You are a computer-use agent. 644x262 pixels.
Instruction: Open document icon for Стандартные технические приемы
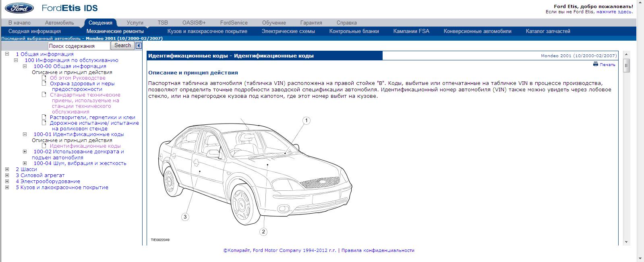(x=44, y=95)
